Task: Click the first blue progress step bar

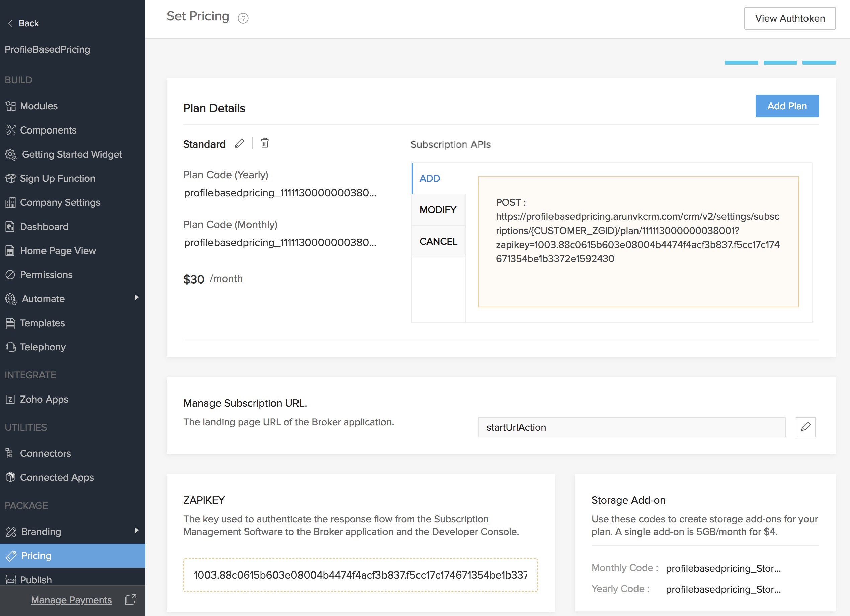Action: 741,63
